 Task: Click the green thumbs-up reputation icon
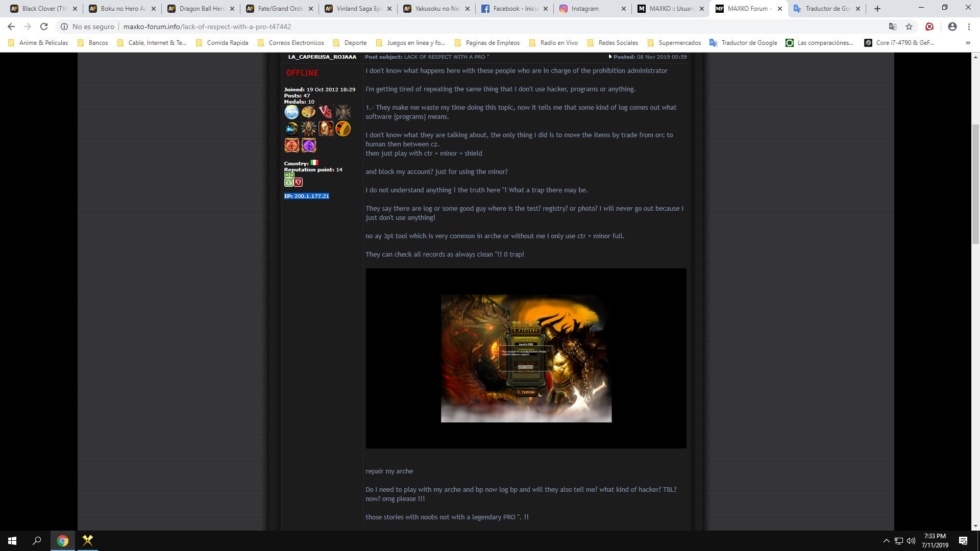[x=289, y=182]
